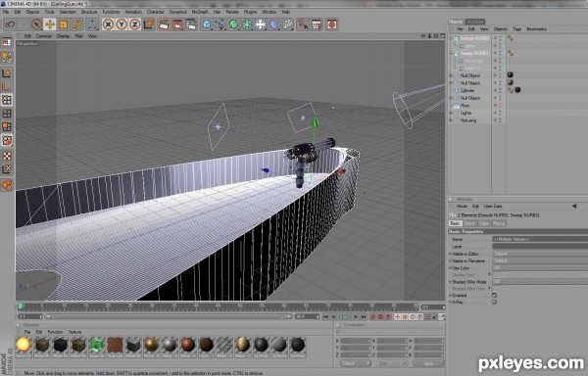Open the Render menu in the menu bar
Viewport: 588px width, 376px height.
[x=232, y=12]
